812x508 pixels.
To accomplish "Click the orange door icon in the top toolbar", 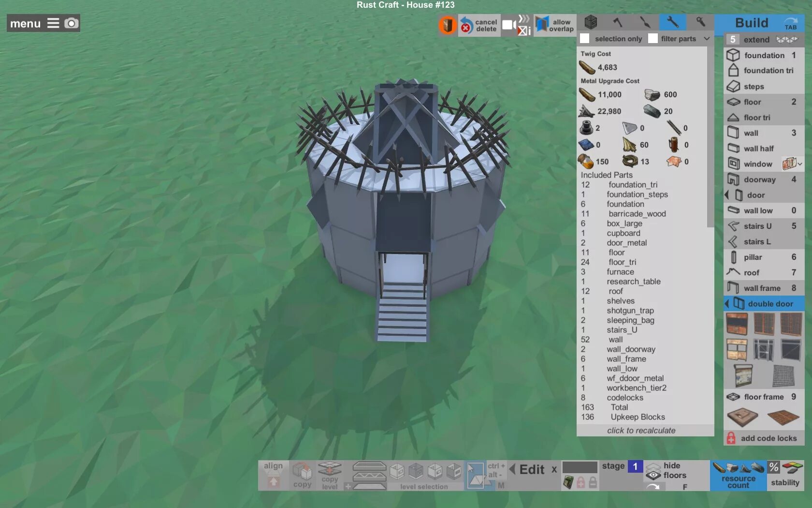I will [x=448, y=25].
